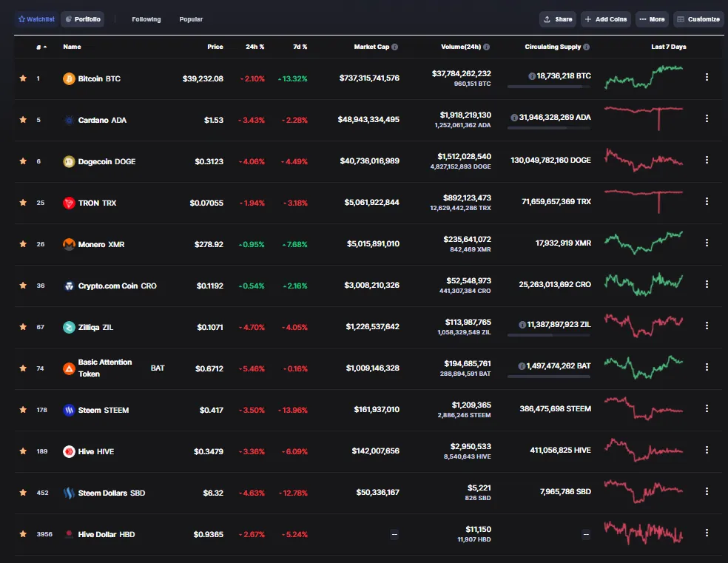Switch to the Portfolio tab
Viewport: 728px width, 563px height.
(x=83, y=19)
